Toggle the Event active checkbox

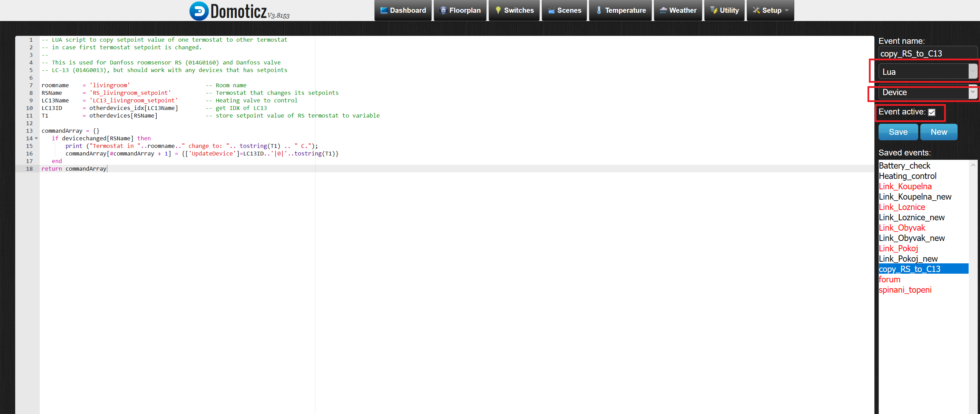click(x=932, y=112)
